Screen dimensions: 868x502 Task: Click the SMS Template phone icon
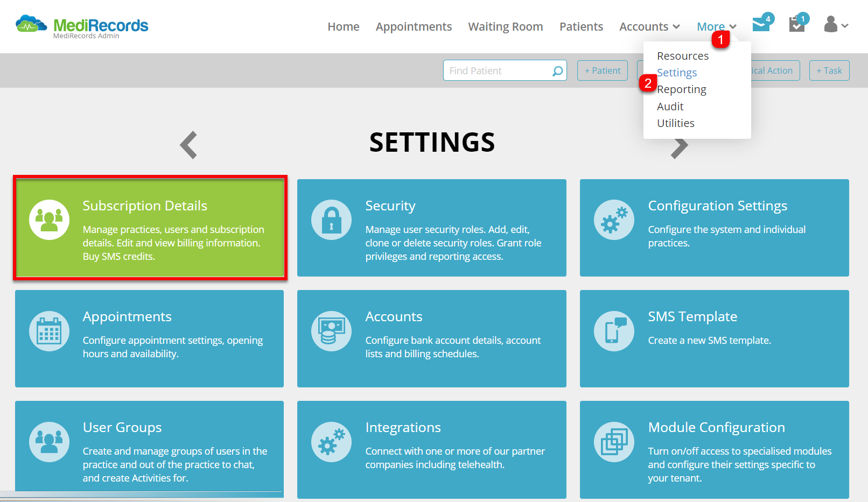614,331
